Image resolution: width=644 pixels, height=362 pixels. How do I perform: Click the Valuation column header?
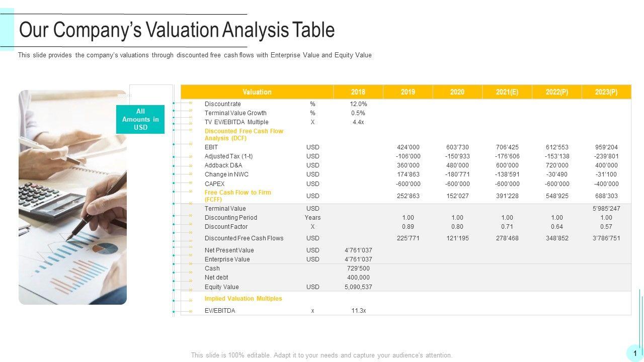[x=257, y=92]
